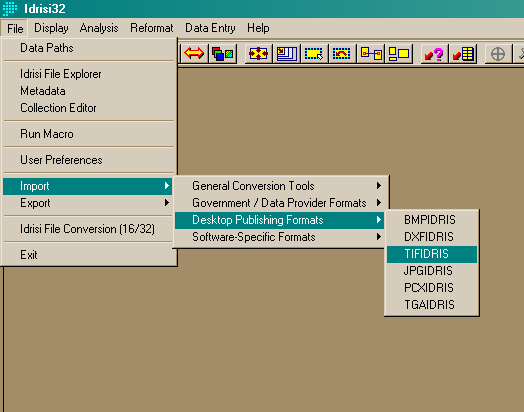Choose Exit from File menu

point(89,255)
